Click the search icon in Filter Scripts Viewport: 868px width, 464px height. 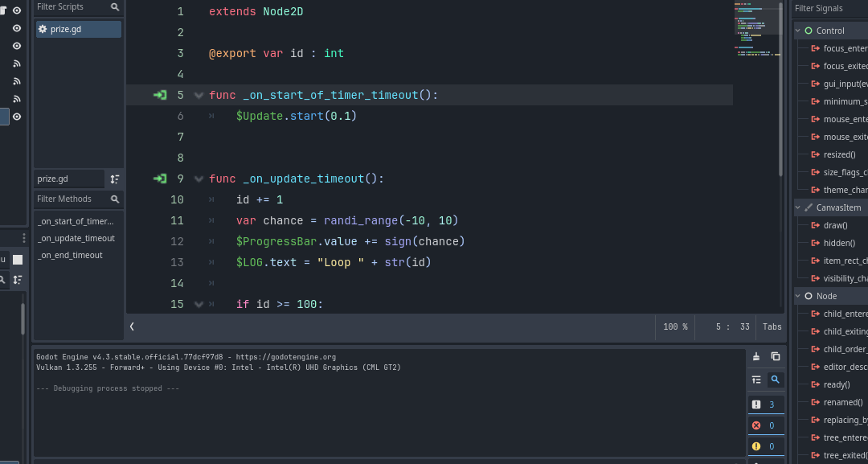[115, 7]
